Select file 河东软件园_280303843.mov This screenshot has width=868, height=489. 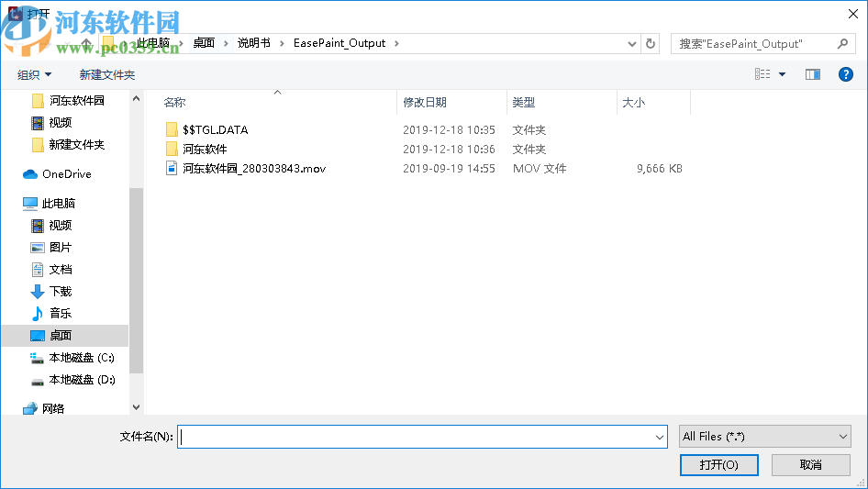[254, 169]
